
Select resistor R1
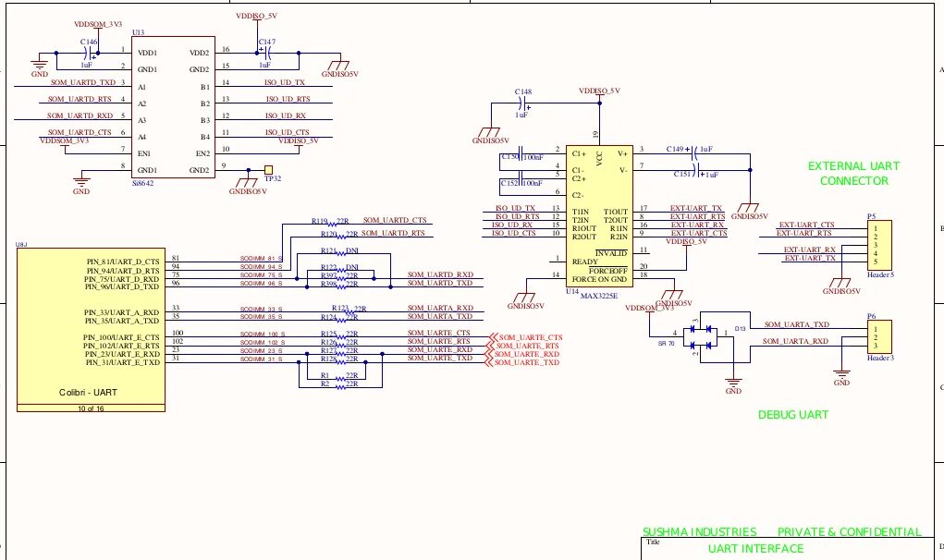coord(342,378)
